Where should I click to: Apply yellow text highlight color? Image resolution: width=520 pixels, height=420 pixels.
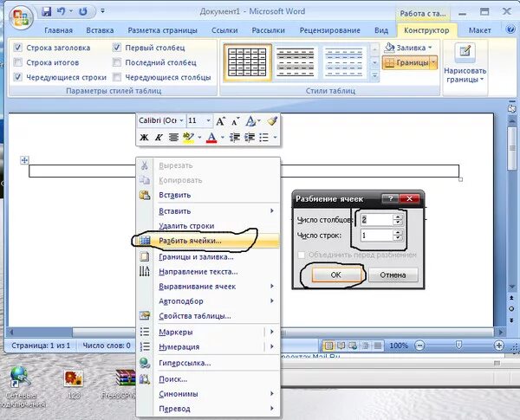(188, 137)
